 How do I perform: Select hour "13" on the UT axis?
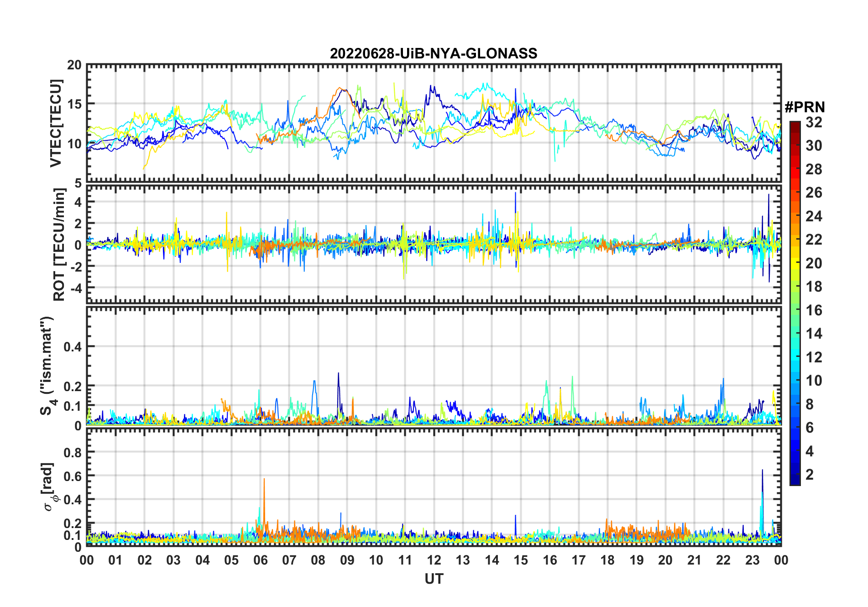pos(463,560)
